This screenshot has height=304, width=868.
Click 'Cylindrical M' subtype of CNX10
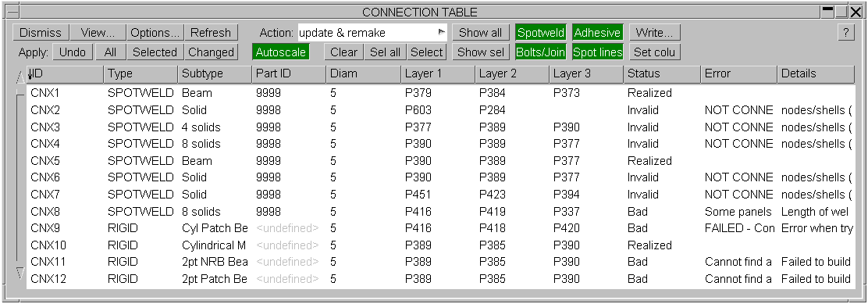[214, 245]
